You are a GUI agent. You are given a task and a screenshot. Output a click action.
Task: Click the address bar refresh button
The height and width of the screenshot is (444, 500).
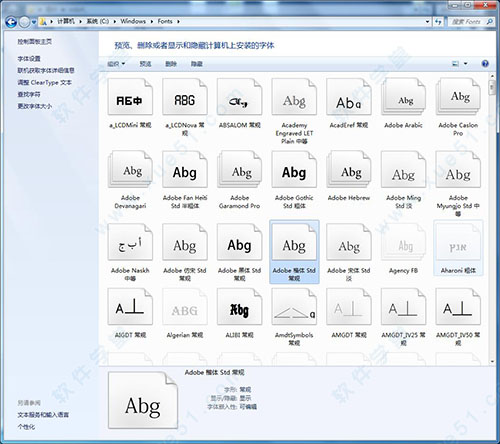[438, 22]
